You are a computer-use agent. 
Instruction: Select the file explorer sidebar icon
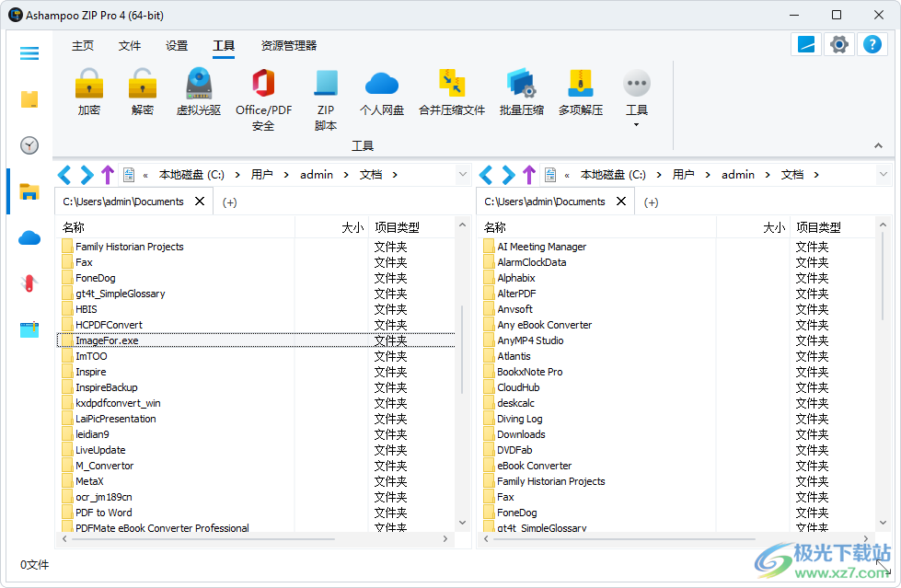[x=29, y=191]
